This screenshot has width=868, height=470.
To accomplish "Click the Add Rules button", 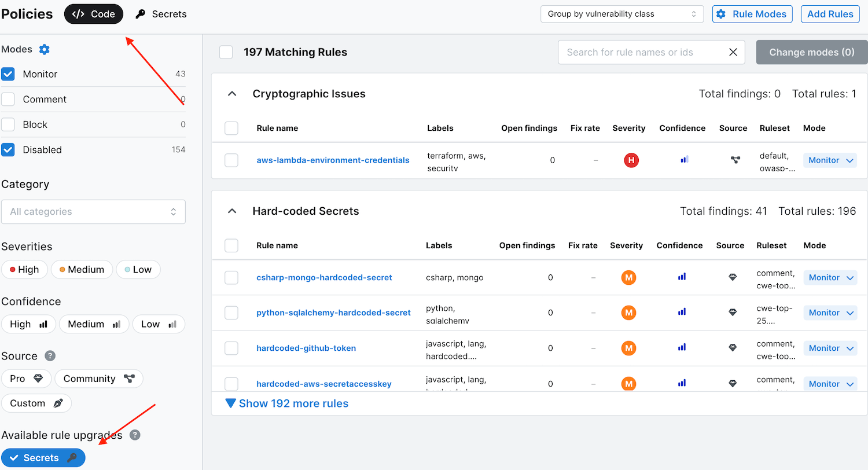I will click(829, 14).
